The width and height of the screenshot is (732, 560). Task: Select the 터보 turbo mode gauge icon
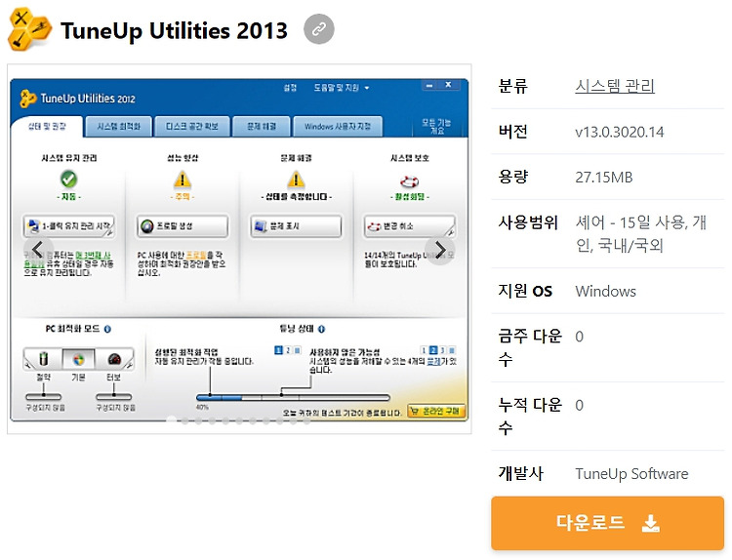(114, 359)
